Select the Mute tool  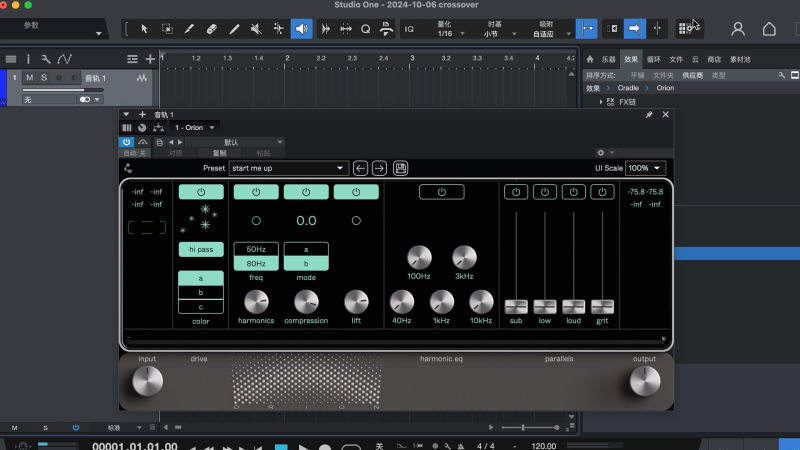[x=256, y=29]
